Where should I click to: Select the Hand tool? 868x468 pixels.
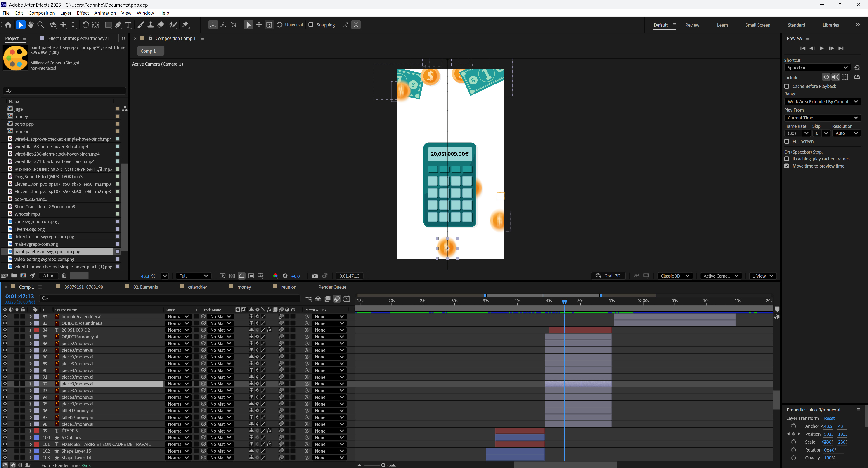pyautogui.click(x=31, y=25)
